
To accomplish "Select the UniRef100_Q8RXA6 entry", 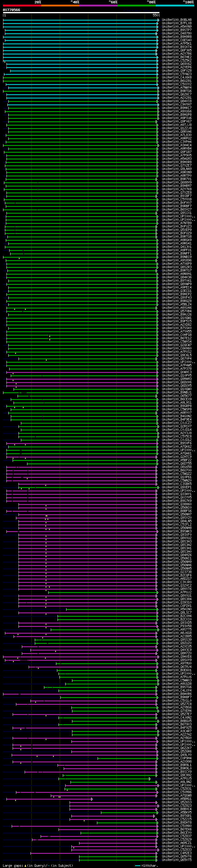I will point(176,132).
